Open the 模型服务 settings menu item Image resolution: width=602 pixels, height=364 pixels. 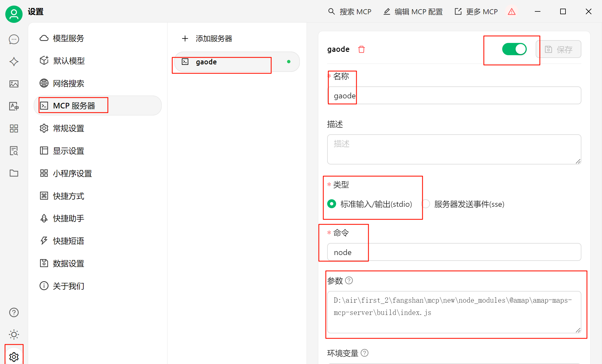coord(68,38)
